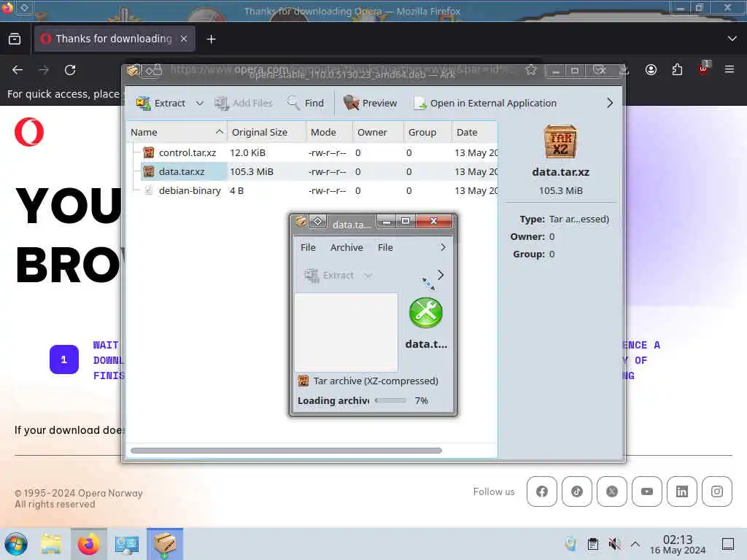Open Opera Instagram link
This screenshot has width=747, height=560.
(717, 491)
